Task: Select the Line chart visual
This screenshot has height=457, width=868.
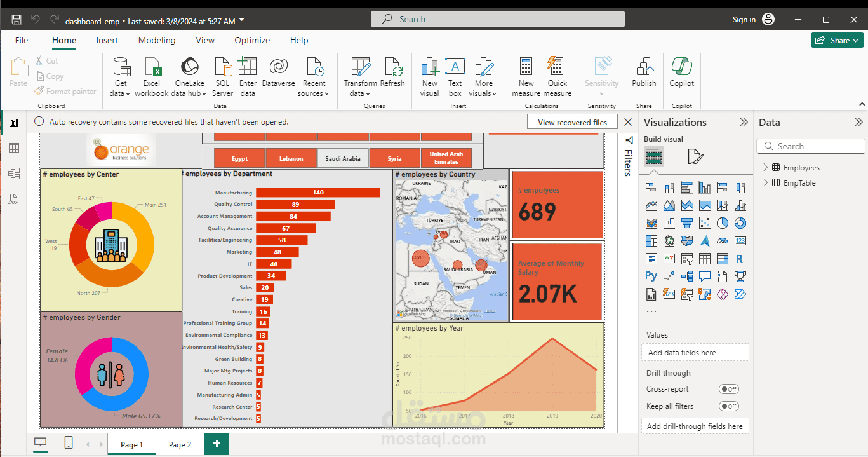Action: [651, 205]
